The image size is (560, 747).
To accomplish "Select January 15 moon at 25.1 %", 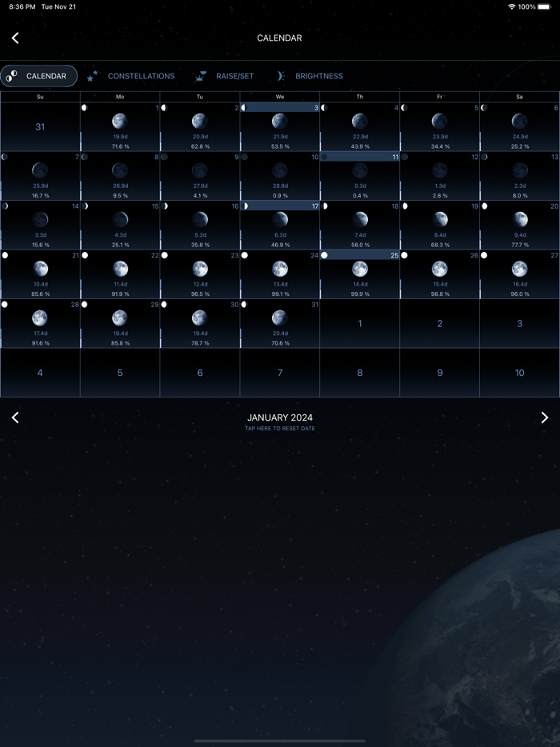I will (120, 226).
